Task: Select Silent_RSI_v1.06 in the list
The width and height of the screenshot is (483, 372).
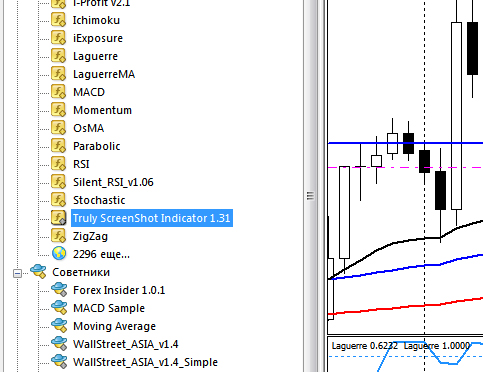Action: tap(113, 182)
